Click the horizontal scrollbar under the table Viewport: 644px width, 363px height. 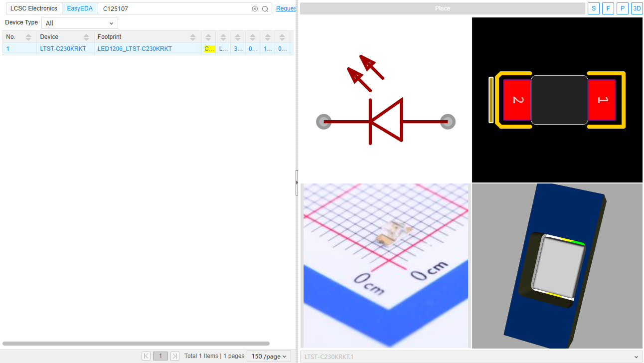tap(136, 344)
